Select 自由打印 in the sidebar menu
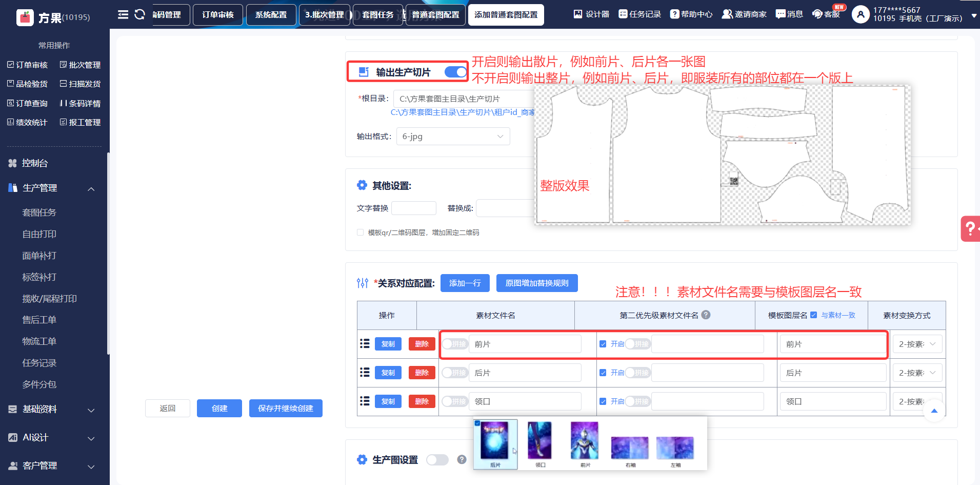This screenshot has height=485, width=980. (39, 234)
